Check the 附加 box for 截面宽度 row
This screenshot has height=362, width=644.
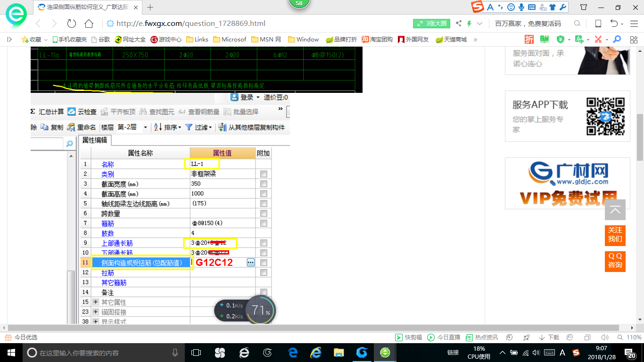pyautogui.click(x=264, y=184)
